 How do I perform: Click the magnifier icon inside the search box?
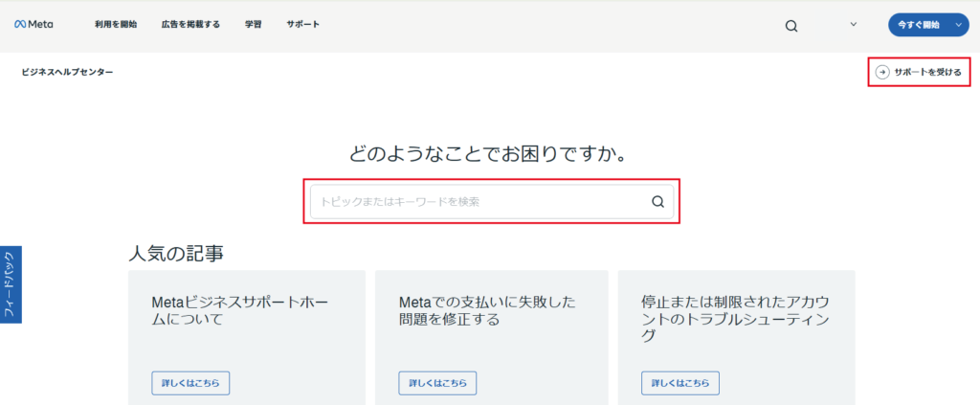(657, 202)
